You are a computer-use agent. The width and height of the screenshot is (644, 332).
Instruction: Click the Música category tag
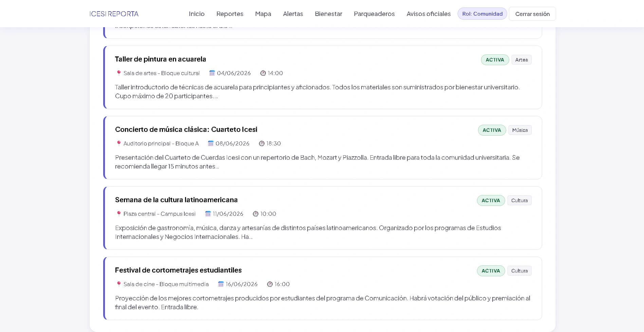click(520, 130)
